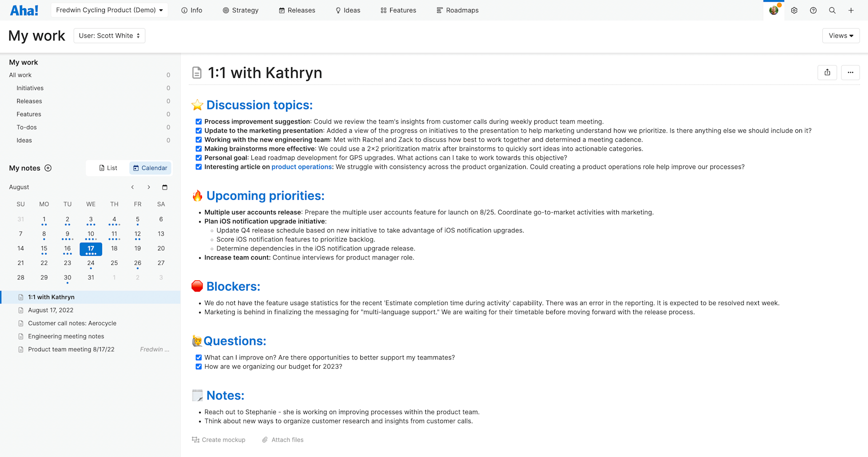The height and width of the screenshot is (457, 868).
Task: Uncheck the Interesting article item
Action: [x=198, y=167]
